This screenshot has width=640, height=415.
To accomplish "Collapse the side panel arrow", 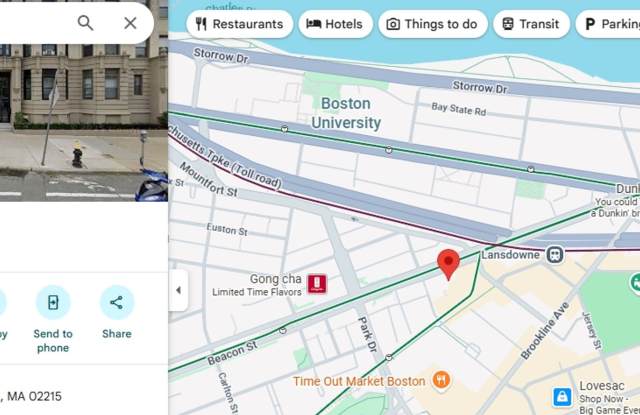I will click(x=178, y=290).
